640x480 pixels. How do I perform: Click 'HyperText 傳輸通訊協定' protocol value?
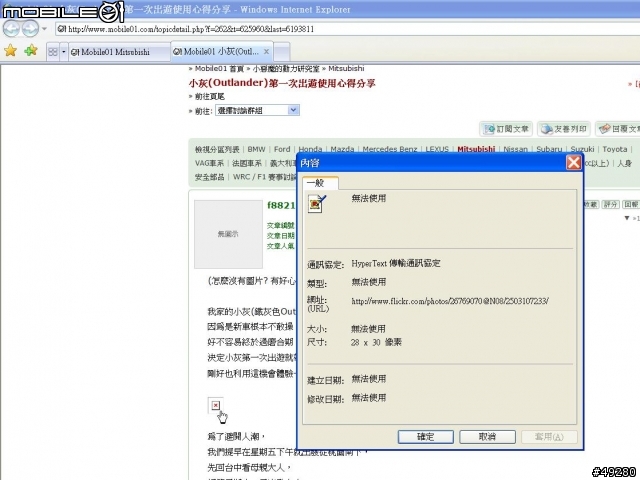pyautogui.click(x=396, y=263)
